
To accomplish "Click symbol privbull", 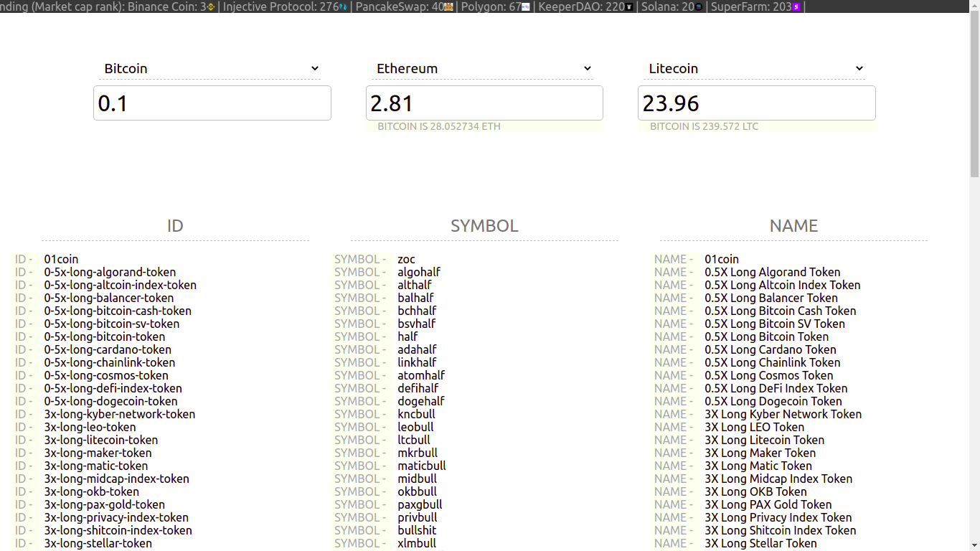I will [x=418, y=518].
